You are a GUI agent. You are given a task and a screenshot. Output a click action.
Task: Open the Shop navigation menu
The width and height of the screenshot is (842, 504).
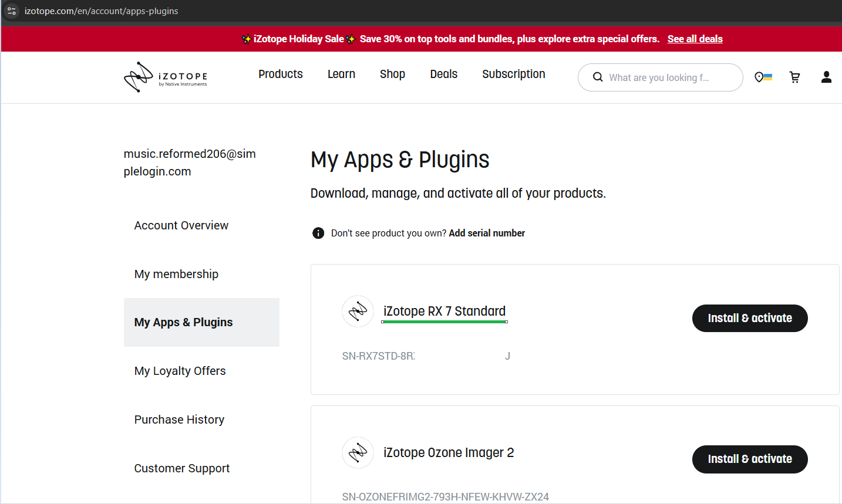(x=392, y=74)
